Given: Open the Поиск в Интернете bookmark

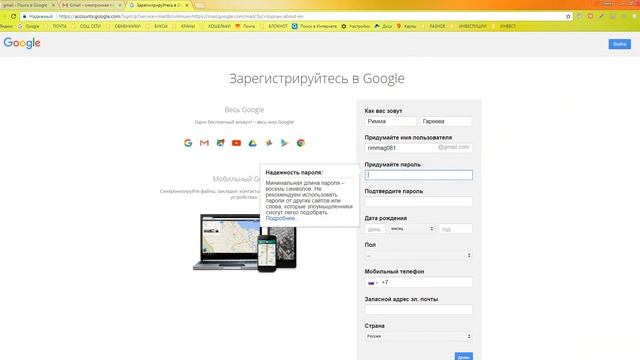Looking at the screenshot, I should click(x=315, y=26).
